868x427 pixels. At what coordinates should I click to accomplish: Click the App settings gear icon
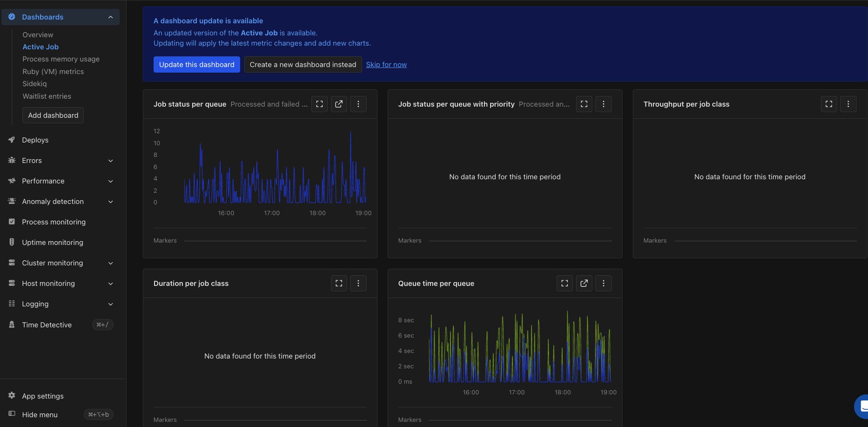(12, 395)
